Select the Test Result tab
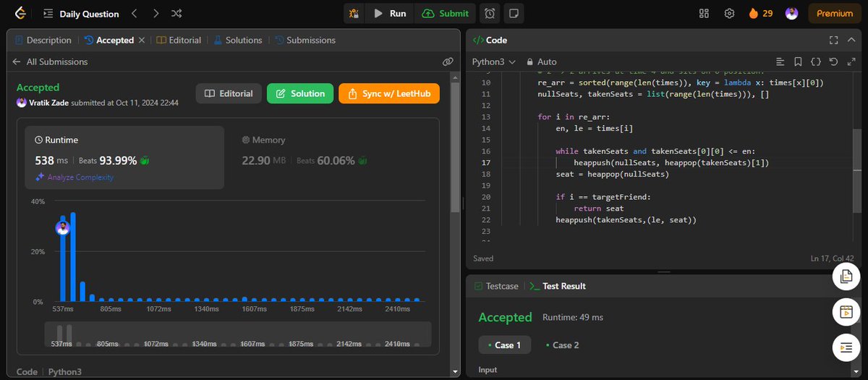868x380 pixels. (x=558, y=286)
